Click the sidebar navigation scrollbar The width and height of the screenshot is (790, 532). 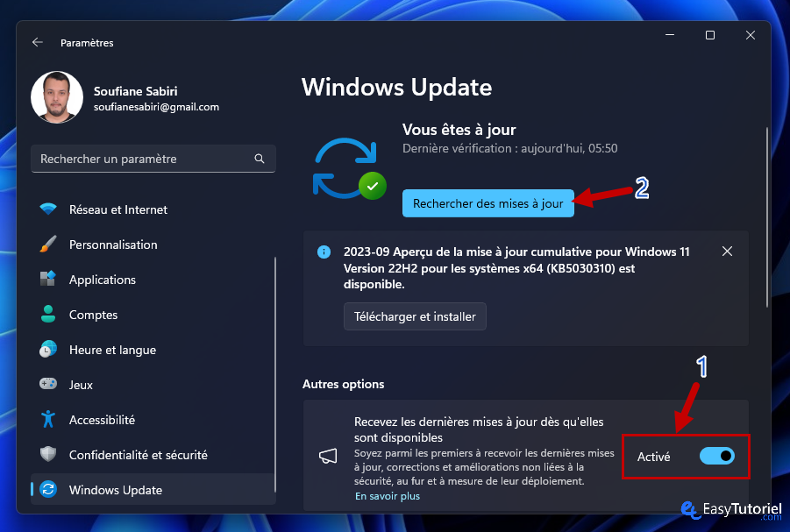(x=275, y=374)
